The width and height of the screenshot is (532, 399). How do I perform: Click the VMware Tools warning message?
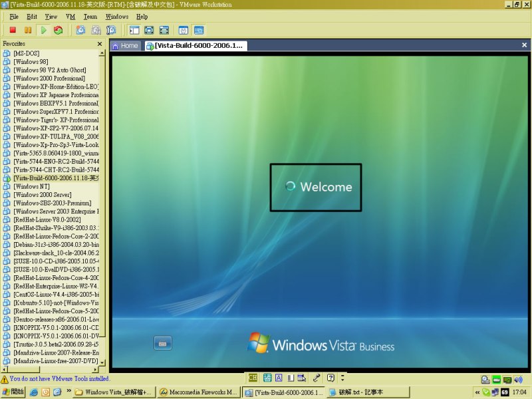click(60, 378)
